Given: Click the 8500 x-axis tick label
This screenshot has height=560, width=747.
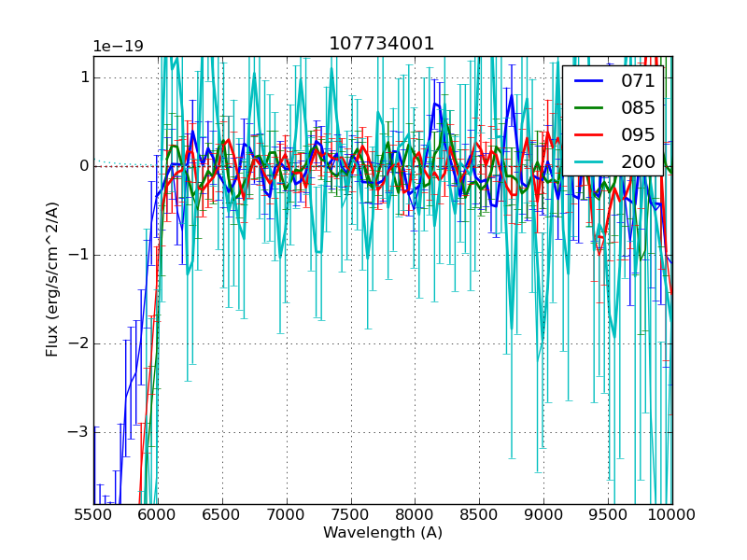Looking at the screenshot, I should point(479,514).
